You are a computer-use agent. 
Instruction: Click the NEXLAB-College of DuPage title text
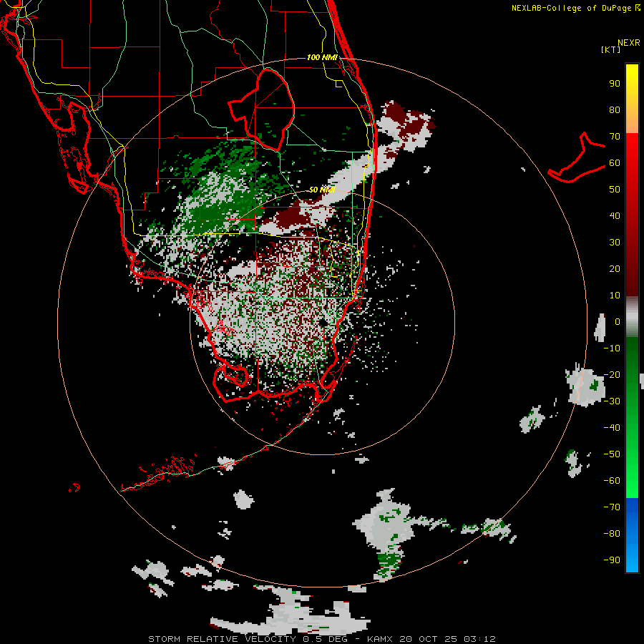click(575, 8)
